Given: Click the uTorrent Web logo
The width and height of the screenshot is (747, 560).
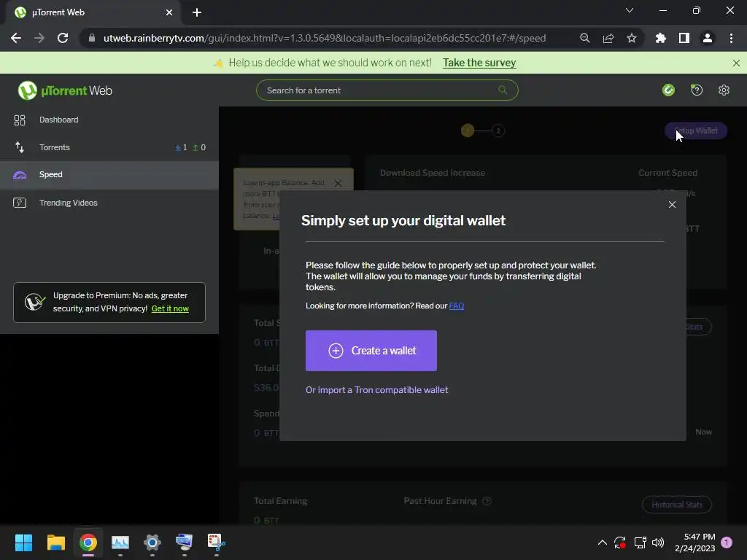Looking at the screenshot, I should coord(65,90).
